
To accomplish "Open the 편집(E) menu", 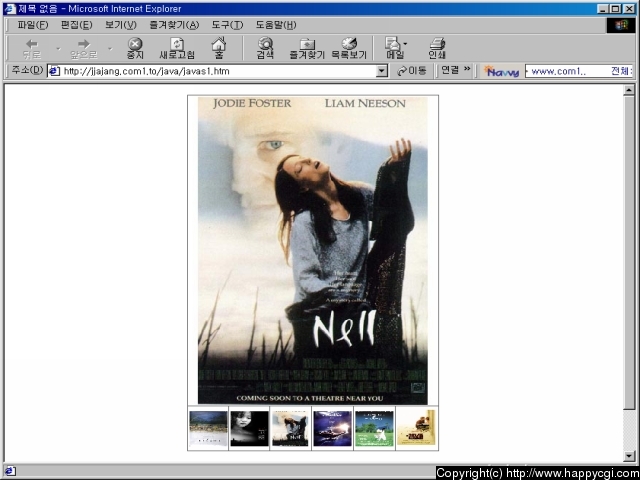I will (76, 25).
